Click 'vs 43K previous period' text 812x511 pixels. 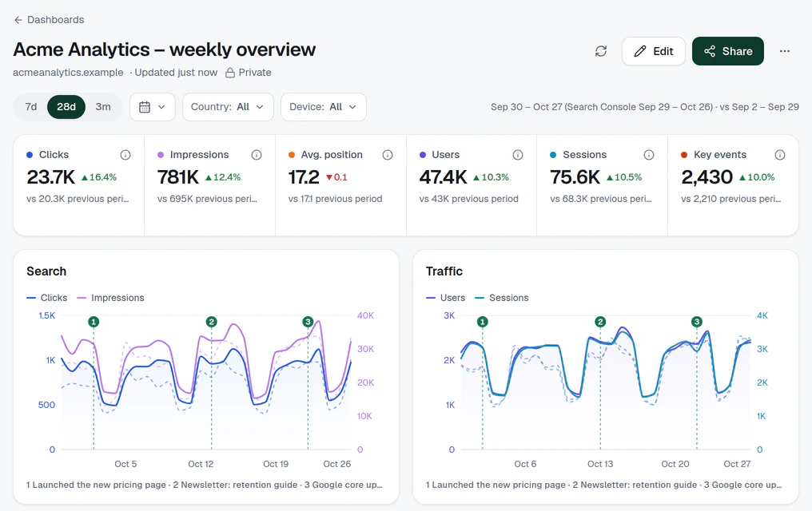click(468, 199)
